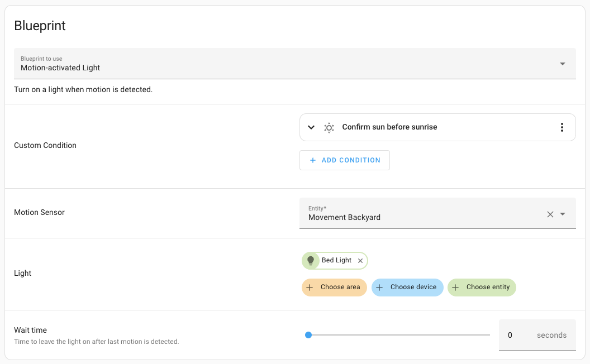
Task: Open the Blueprint to use dropdown arrow
Action: (x=562, y=64)
